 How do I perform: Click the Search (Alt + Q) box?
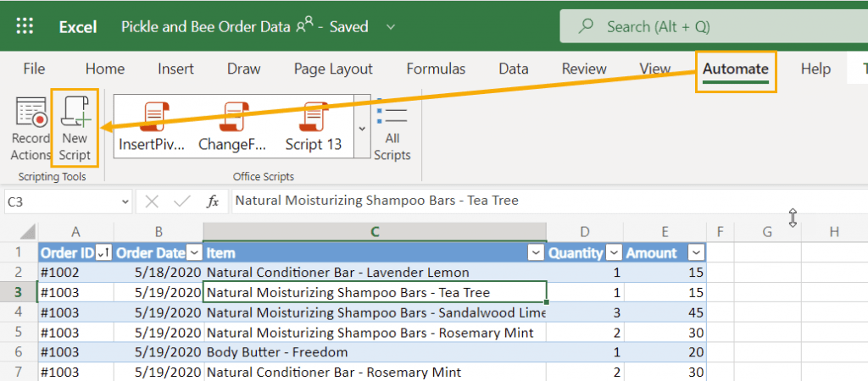pyautogui.click(x=714, y=26)
